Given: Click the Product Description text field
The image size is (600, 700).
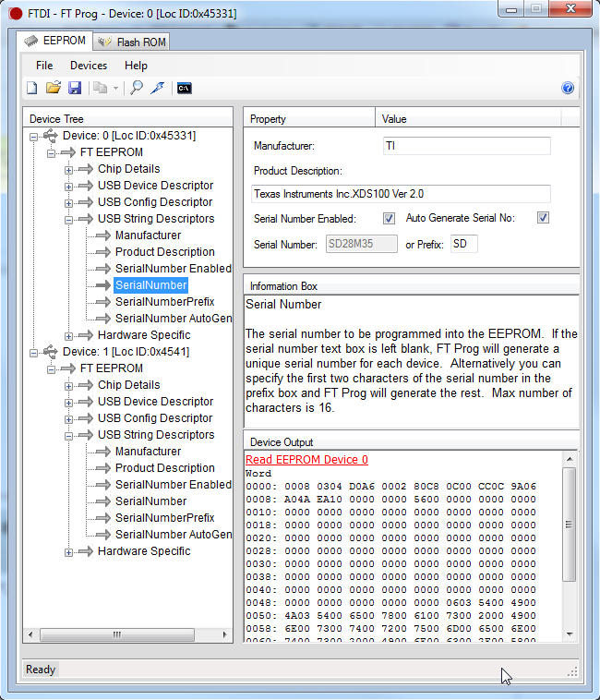Looking at the screenshot, I should (401, 194).
